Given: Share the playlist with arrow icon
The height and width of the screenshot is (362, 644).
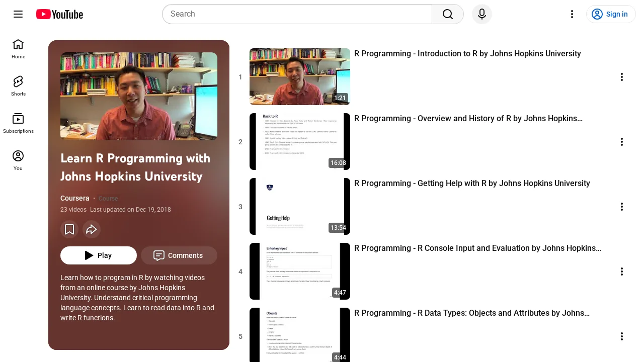Looking at the screenshot, I should pos(92,229).
